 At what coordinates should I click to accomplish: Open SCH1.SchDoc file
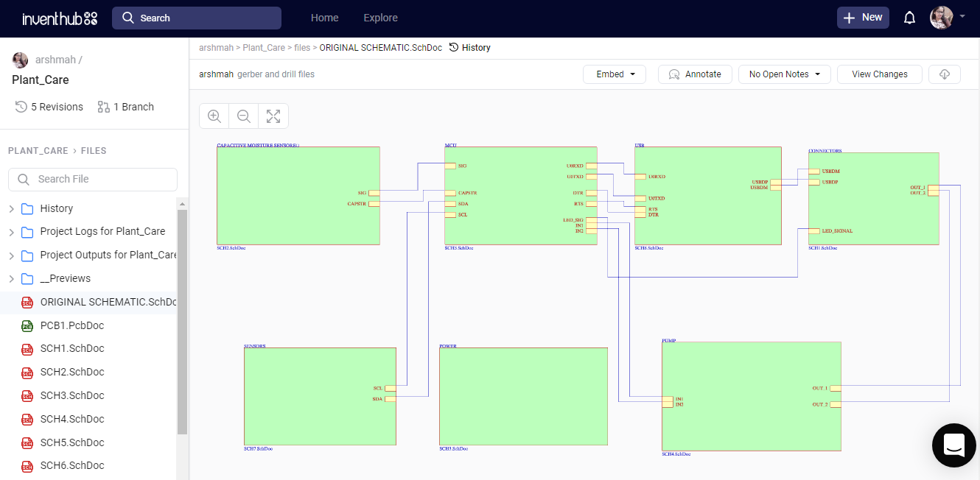(x=72, y=348)
